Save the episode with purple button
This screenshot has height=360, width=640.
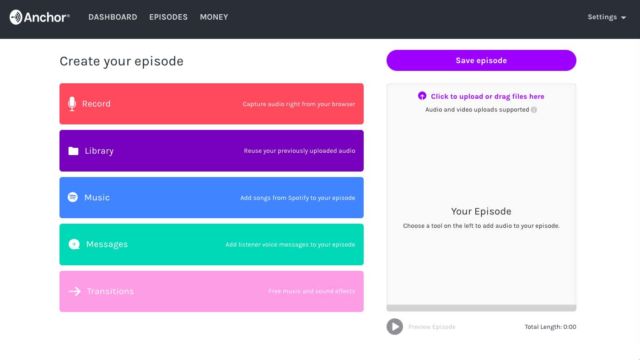point(481,60)
